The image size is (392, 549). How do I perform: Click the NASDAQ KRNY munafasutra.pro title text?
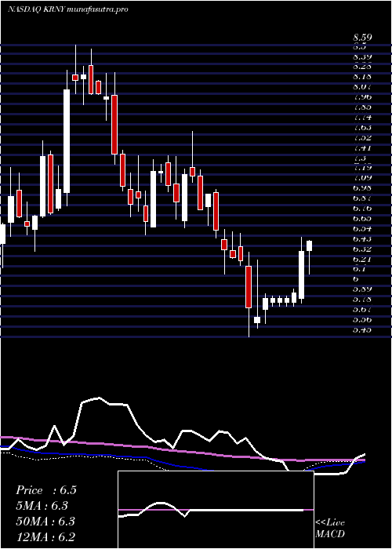(67, 9)
